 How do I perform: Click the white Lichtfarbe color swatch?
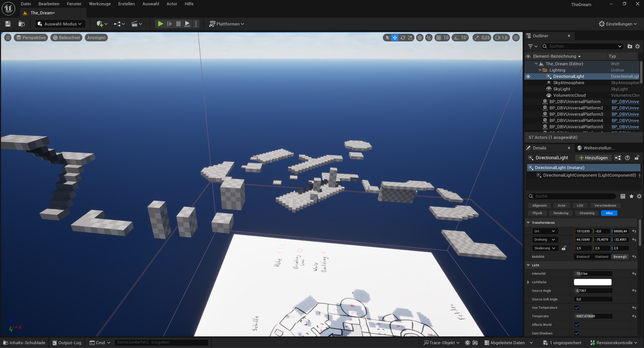[592, 282]
